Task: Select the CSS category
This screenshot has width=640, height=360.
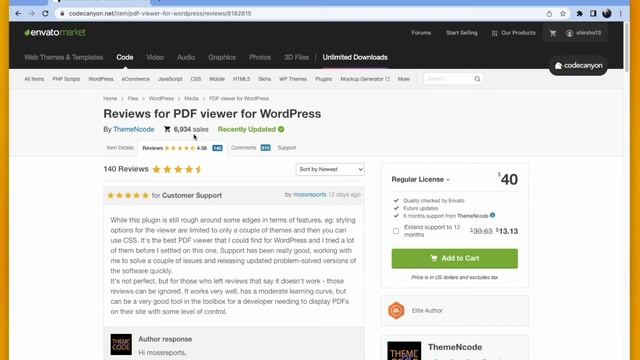Action: pyautogui.click(x=196, y=79)
